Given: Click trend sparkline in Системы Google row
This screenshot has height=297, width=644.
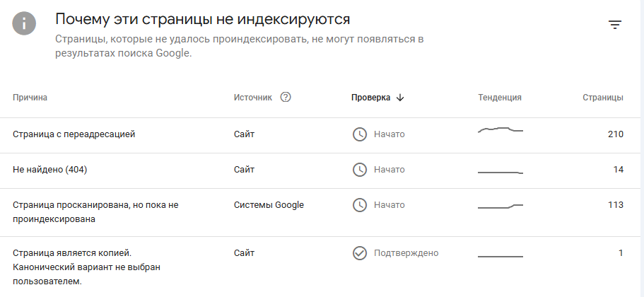Looking at the screenshot, I should pos(500,206).
